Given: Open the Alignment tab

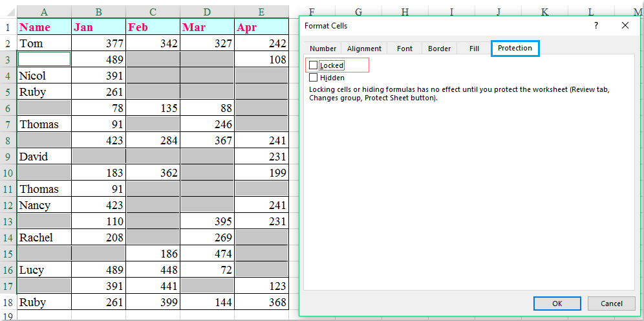Looking at the screenshot, I should (x=364, y=49).
